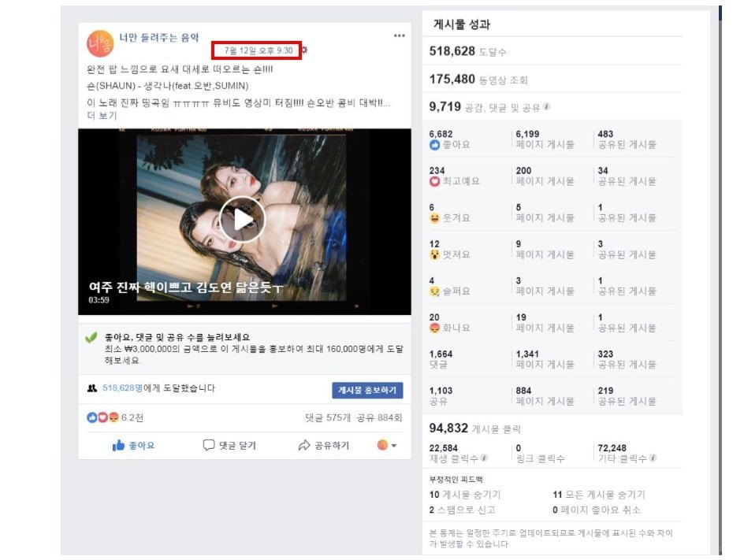Viewport: 744px width, 560px height.
Task: Click the vertical scrollbar on the right edge
Action: 720,280
